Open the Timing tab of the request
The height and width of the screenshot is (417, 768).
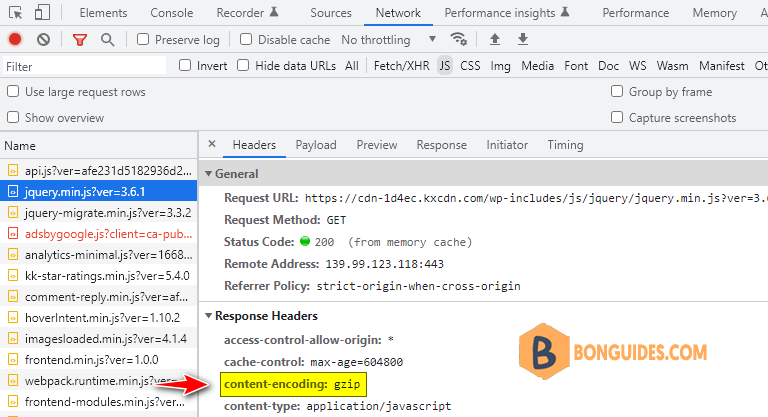point(565,145)
